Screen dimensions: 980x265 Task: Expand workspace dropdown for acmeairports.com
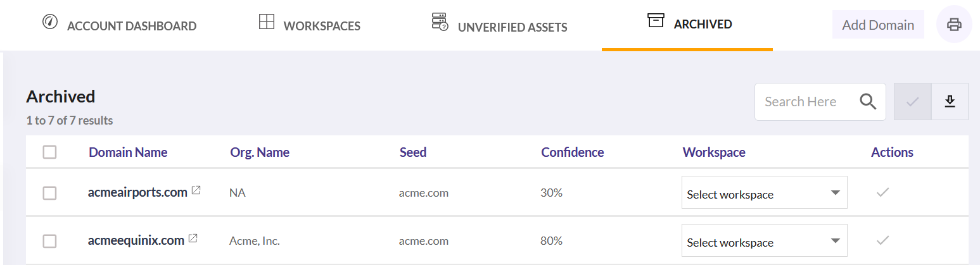click(764, 192)
